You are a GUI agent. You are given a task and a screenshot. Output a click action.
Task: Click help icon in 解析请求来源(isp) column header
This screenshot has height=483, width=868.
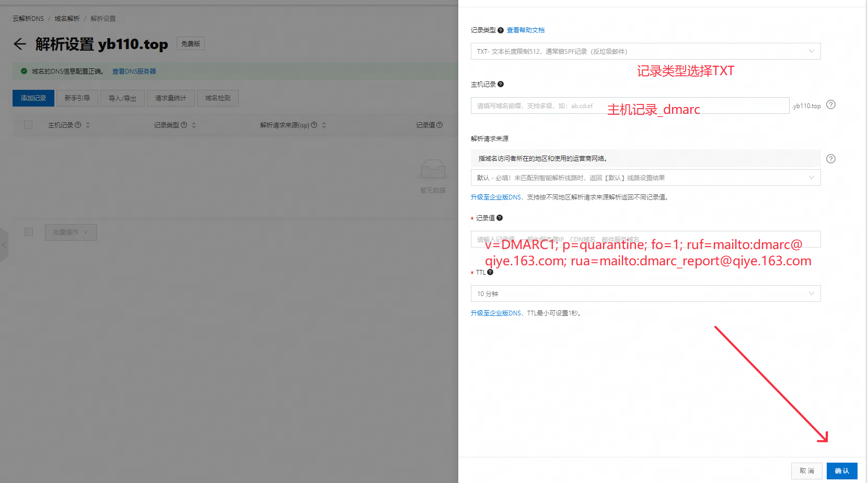click(x=314, y=125)
